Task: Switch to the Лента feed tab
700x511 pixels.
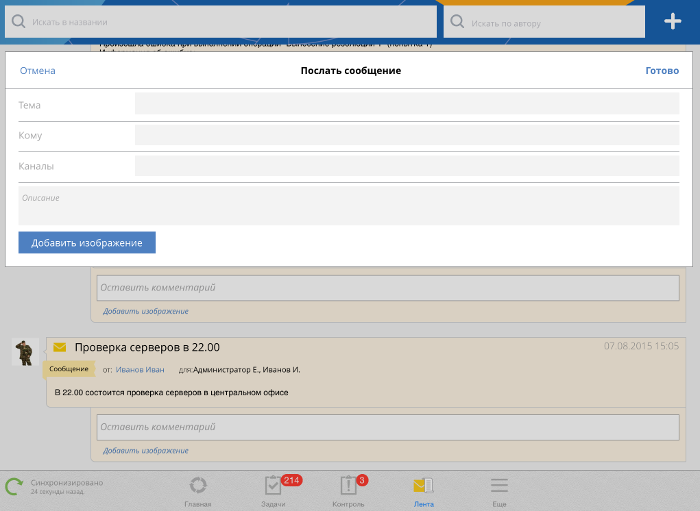Action: 423,486
